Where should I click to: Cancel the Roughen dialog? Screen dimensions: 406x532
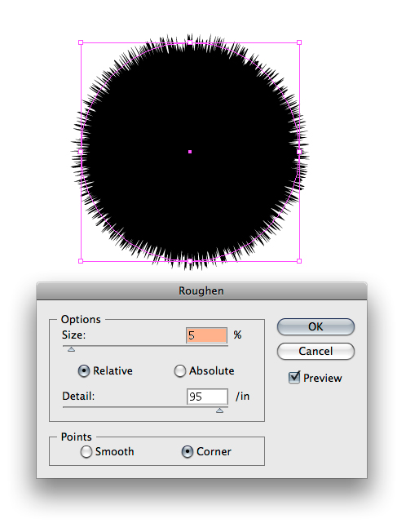click(316, 351)
